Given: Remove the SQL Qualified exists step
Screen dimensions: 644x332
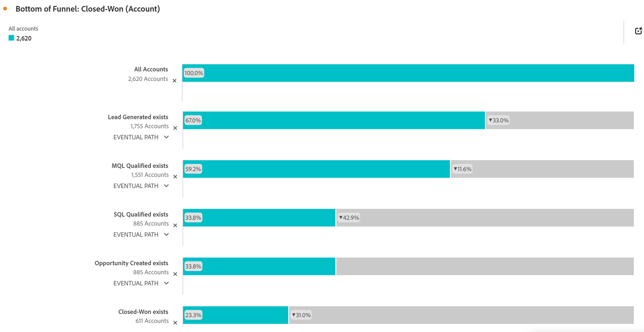Looking at the screenshot, I should (x=175, y=225).
